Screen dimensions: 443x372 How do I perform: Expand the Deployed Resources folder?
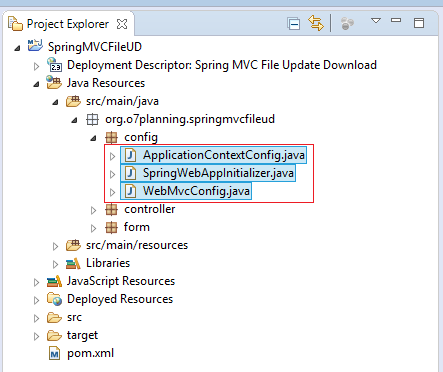pyautogui.click(x=36, y=300)
